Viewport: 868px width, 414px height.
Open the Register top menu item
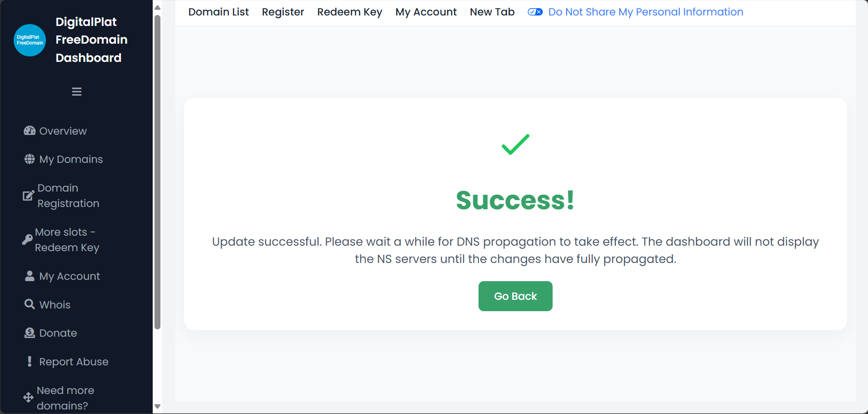(283, 12)
